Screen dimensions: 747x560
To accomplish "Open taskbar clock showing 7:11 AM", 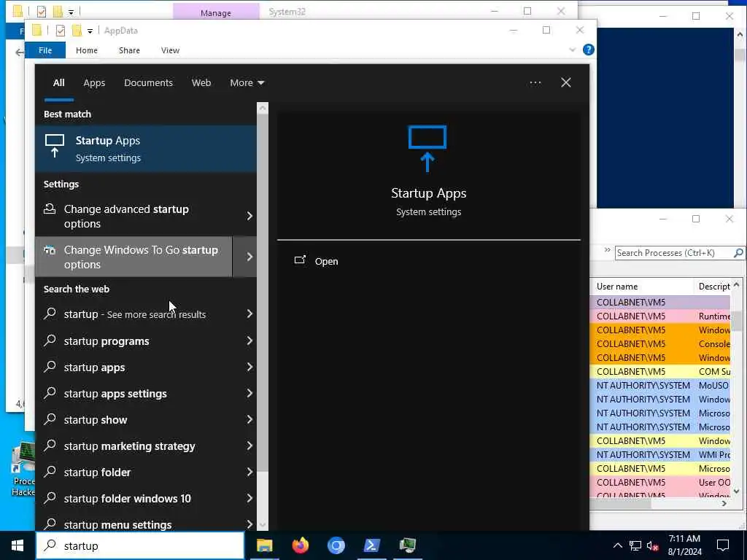I will click(x=684, y=545).
